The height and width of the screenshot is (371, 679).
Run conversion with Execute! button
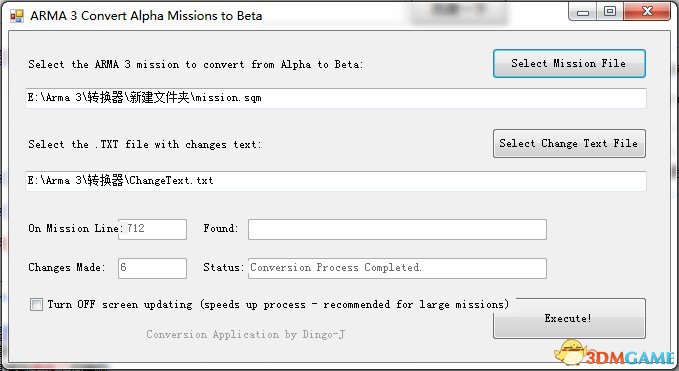click(569, 318)
